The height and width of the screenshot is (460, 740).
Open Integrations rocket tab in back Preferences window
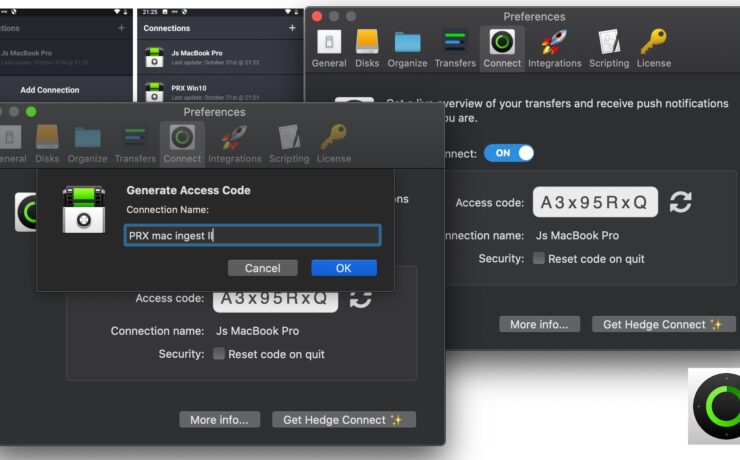555,49
